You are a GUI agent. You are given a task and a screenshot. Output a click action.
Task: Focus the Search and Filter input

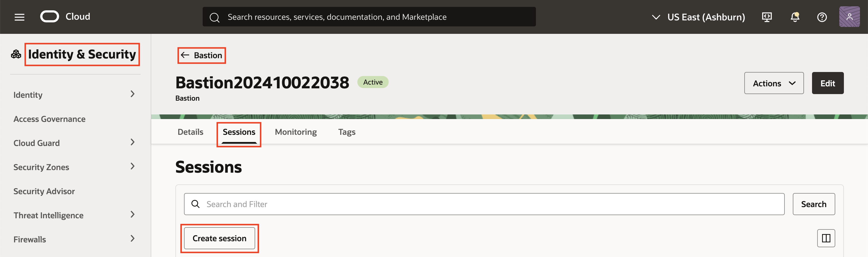point(484,204)
